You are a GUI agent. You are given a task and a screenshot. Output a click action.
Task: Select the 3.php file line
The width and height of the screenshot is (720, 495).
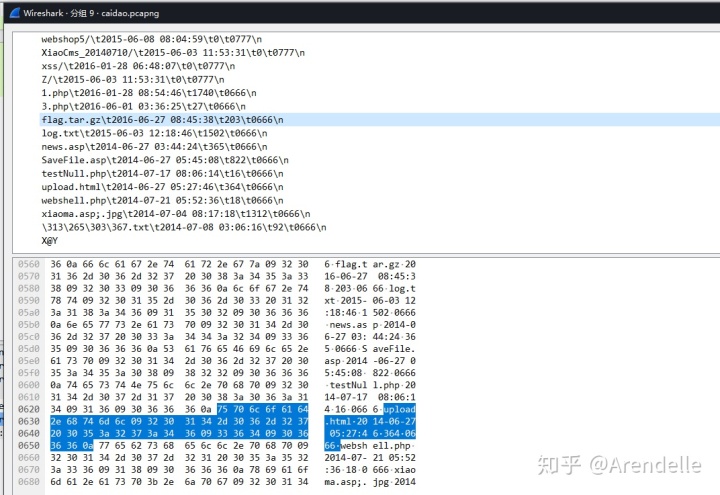click(x=143, y=106)
